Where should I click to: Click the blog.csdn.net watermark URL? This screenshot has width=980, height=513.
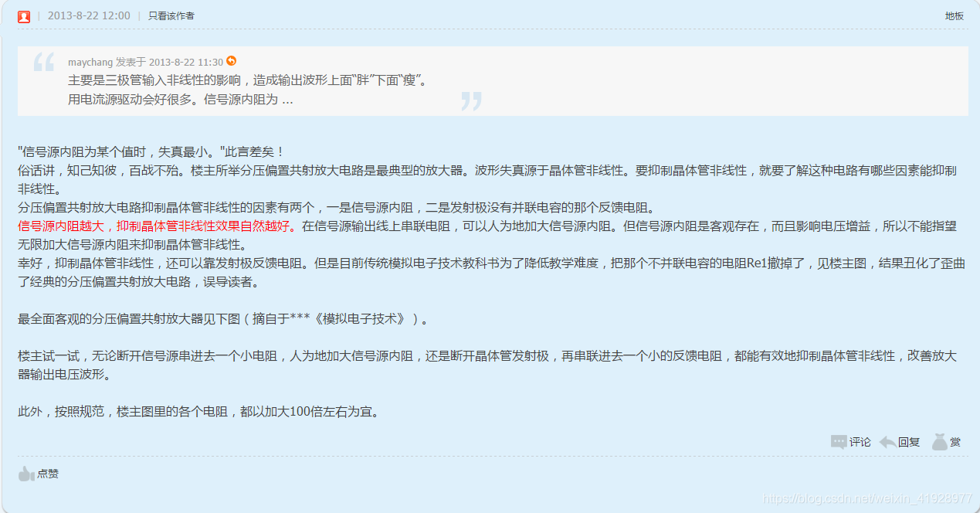[x=867, y=499]
